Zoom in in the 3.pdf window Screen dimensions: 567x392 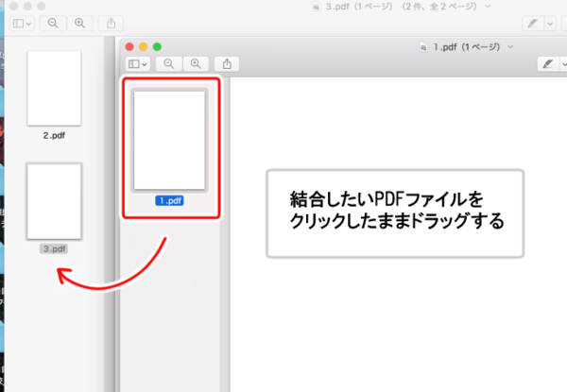click(x=79, y=24)
